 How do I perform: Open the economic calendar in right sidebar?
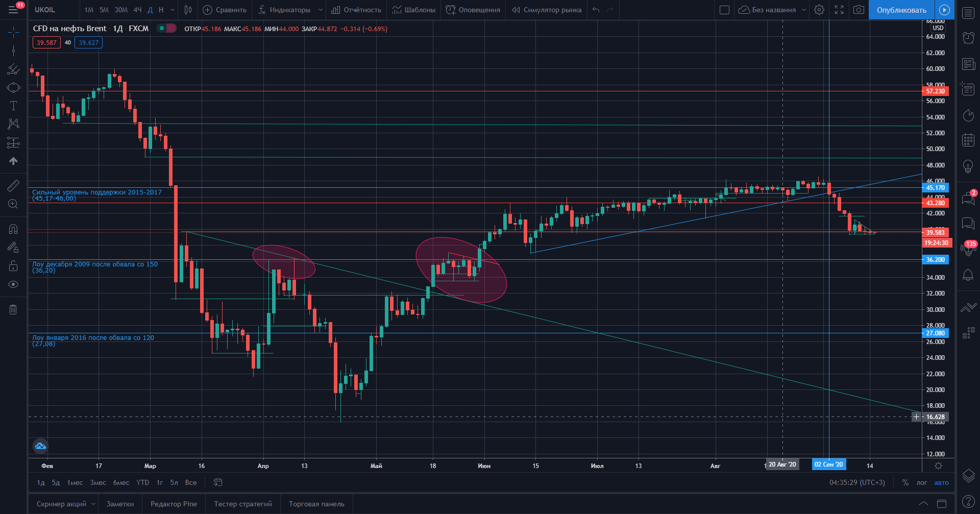coord(968,140)
